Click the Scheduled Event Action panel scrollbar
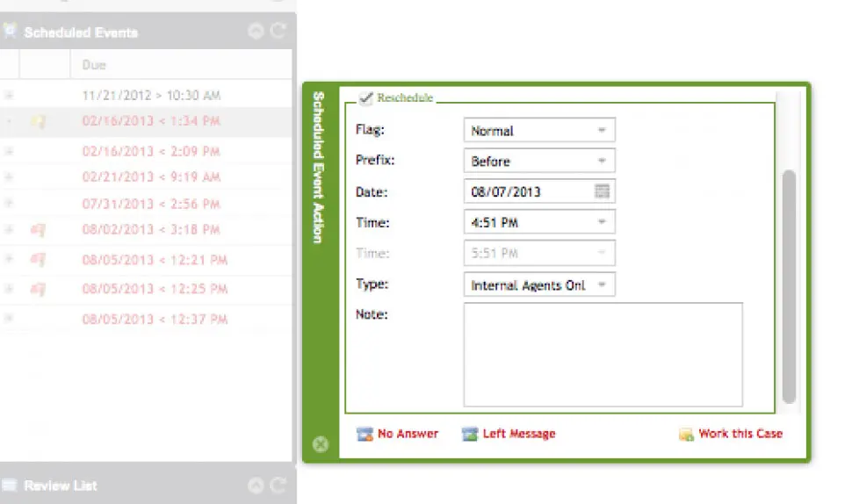The image size is (852, 504). click(789, 286)
